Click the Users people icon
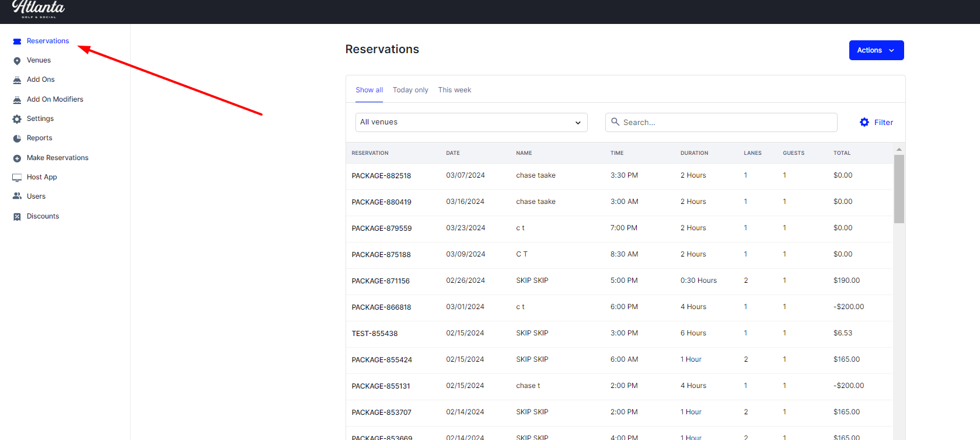 click(17, 196)
